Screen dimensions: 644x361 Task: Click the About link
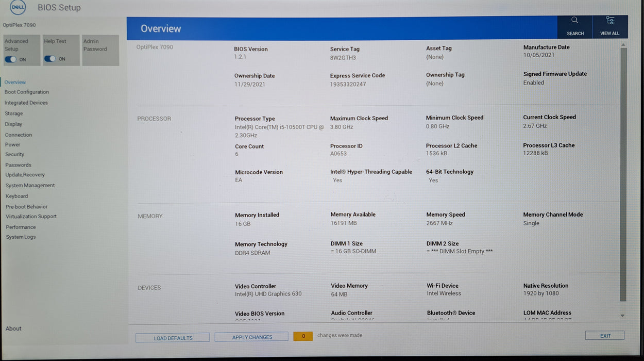point(14,329)
